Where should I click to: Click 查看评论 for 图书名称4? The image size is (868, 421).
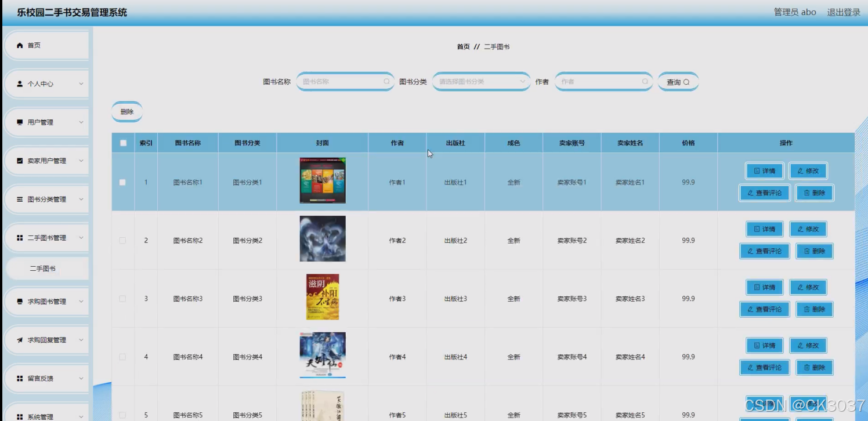pos(765,368)
